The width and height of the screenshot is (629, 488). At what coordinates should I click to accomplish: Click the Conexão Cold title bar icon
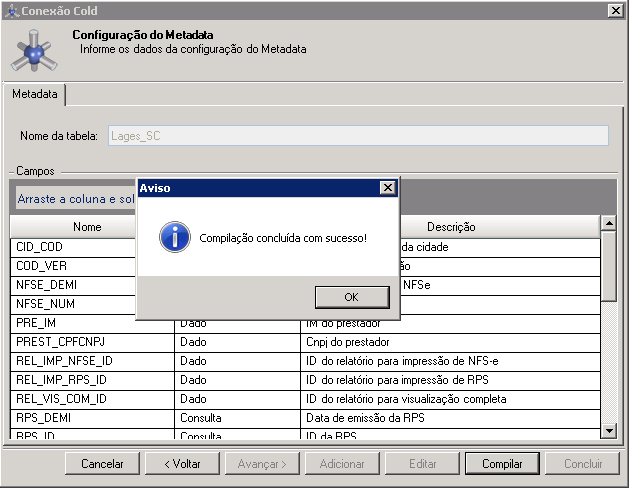click(11, 9)
